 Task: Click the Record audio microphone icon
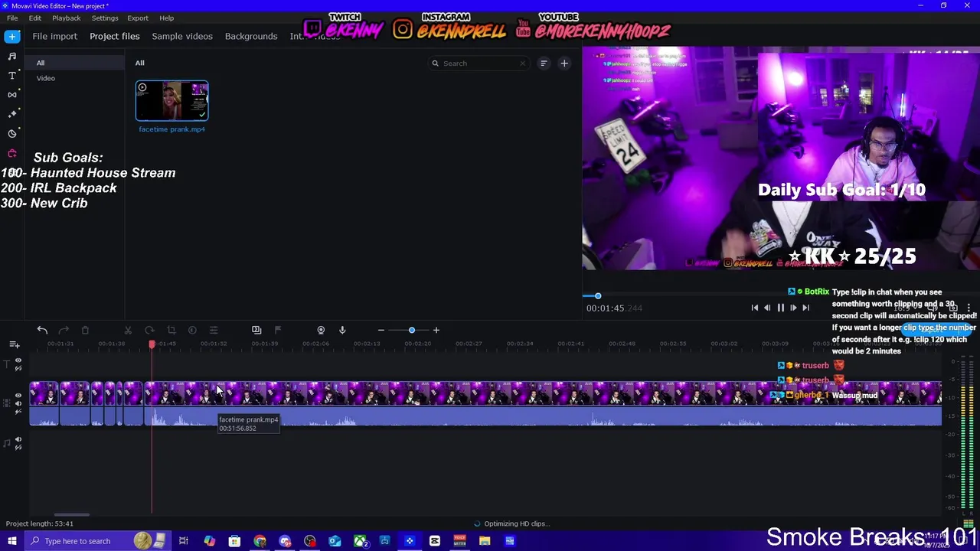[342, 330]
